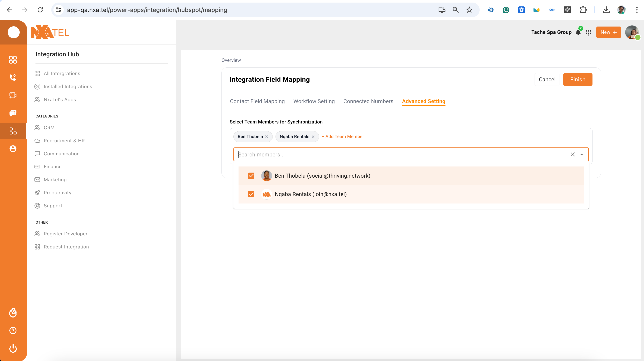
Task: Click the Finish button
Action: pos(578,79)
